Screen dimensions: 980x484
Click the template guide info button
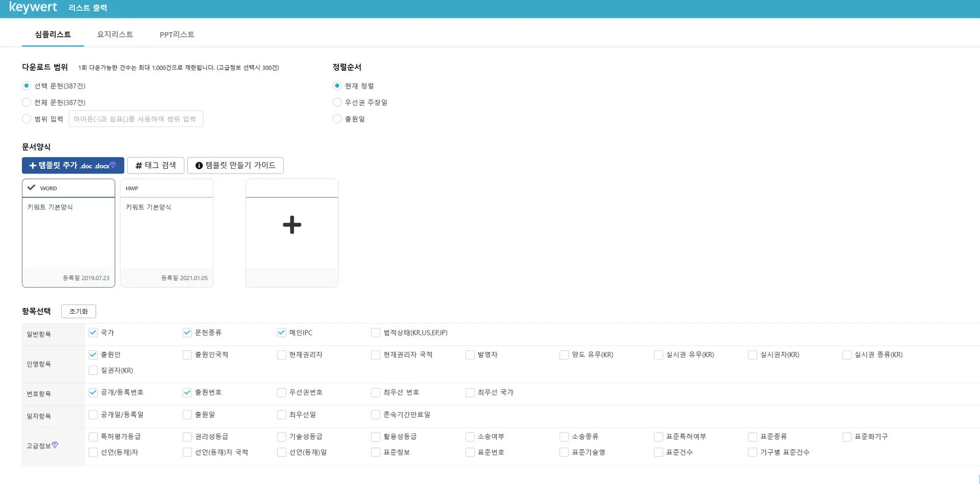[235, 165]
